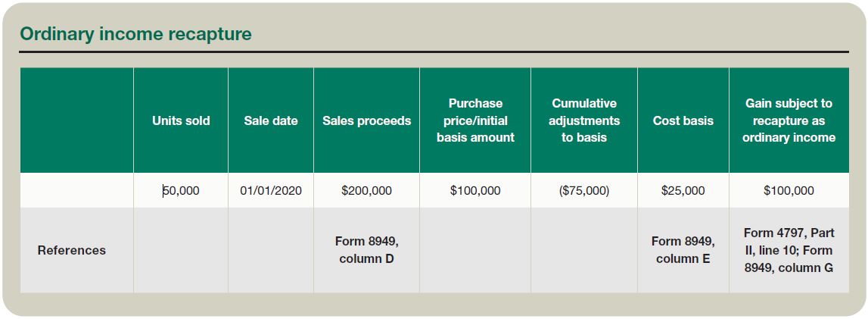This screenshot has width=868, height=319.
Task: Select the $100,000 purchase price cell
Action: 475,191
